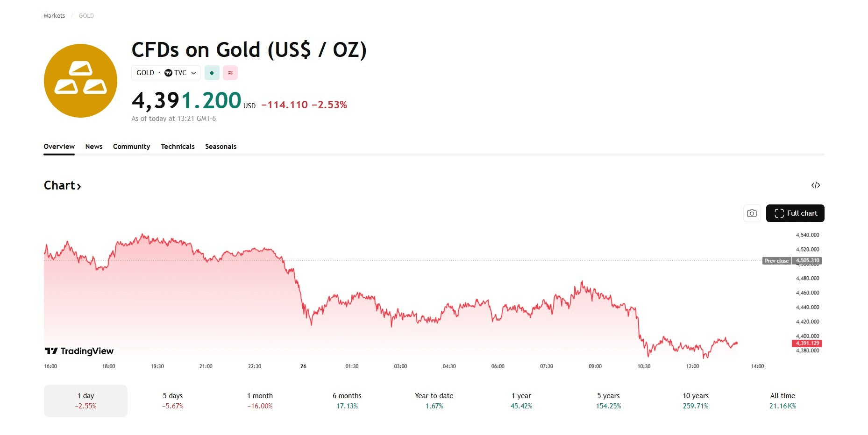
Task: Click the green market status dot icon
Action: tap(212, 73)
